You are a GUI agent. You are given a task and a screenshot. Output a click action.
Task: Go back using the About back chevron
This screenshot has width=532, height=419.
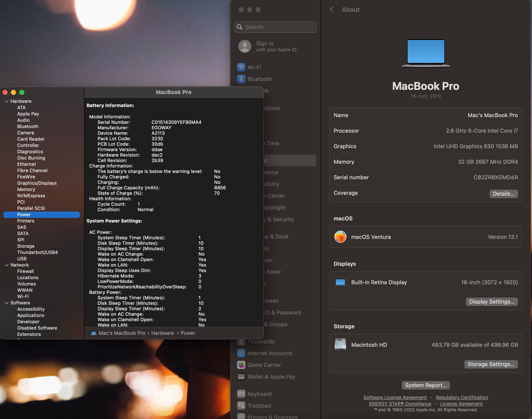pos(332,10)
